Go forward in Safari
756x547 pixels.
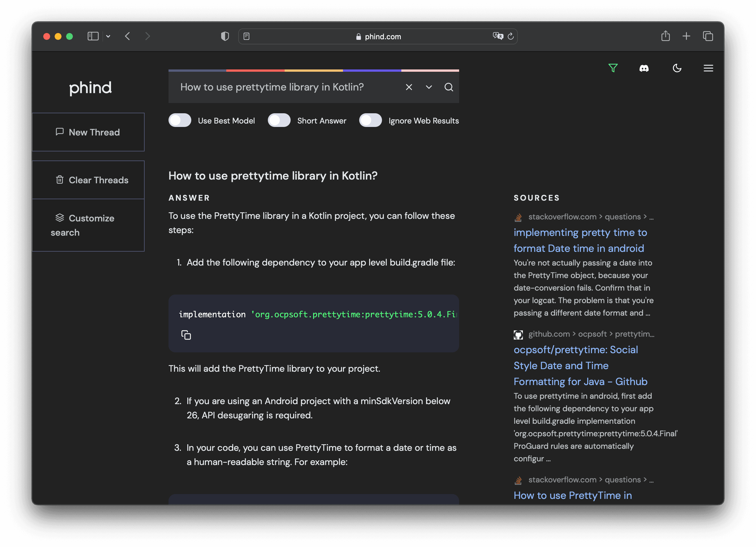pyautogui.click(x=148, y=36)
